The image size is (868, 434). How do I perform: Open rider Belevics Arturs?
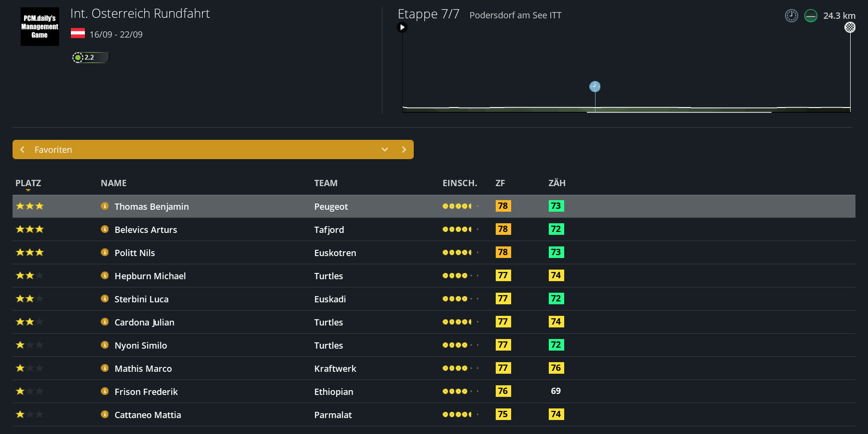pos(146,230)
